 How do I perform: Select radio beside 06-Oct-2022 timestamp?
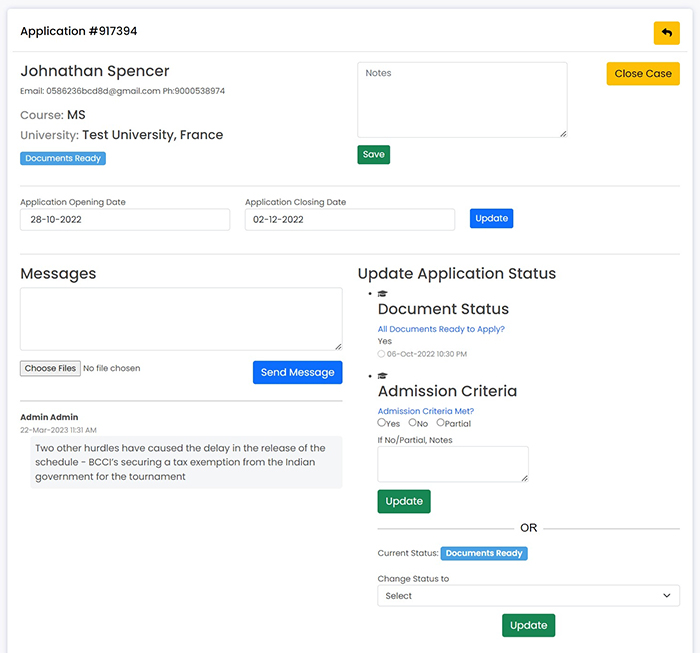pyautogui.click(x=381, y=354)
